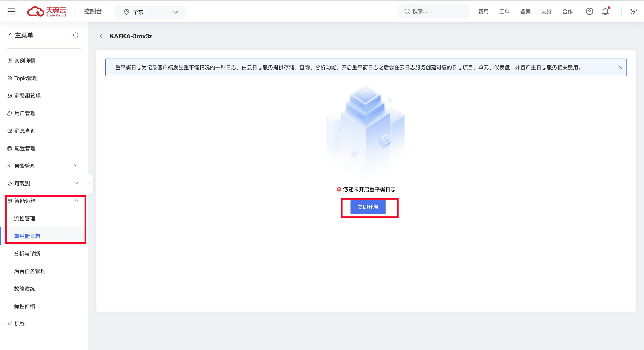Close the blue info banner
This screenshot has height=350, width=644.
(620, 67)
